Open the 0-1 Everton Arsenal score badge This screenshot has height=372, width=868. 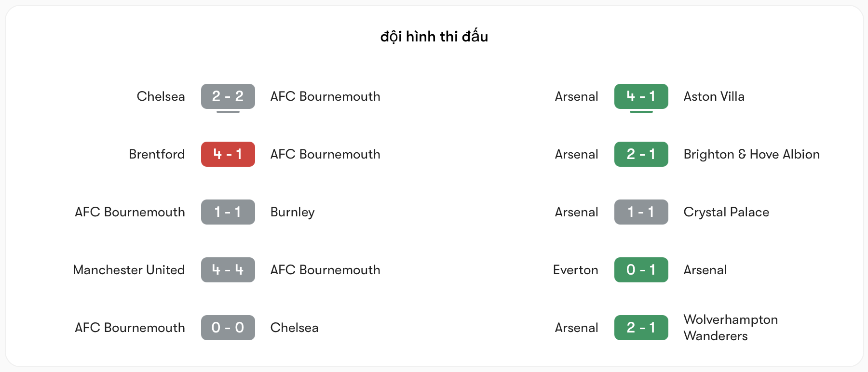tap(641, 270)
